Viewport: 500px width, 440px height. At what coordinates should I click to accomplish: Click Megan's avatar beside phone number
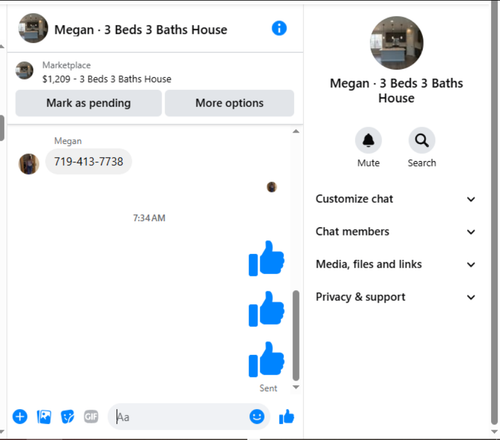tap(29, 164)
